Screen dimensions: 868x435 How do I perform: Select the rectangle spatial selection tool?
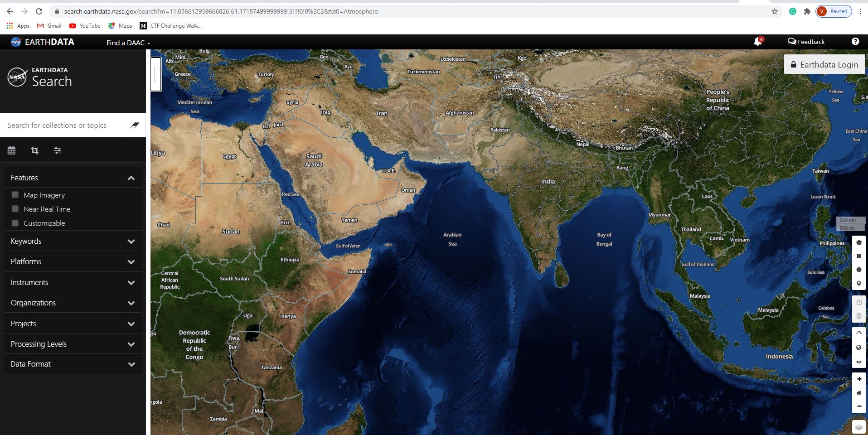point(859,256)
